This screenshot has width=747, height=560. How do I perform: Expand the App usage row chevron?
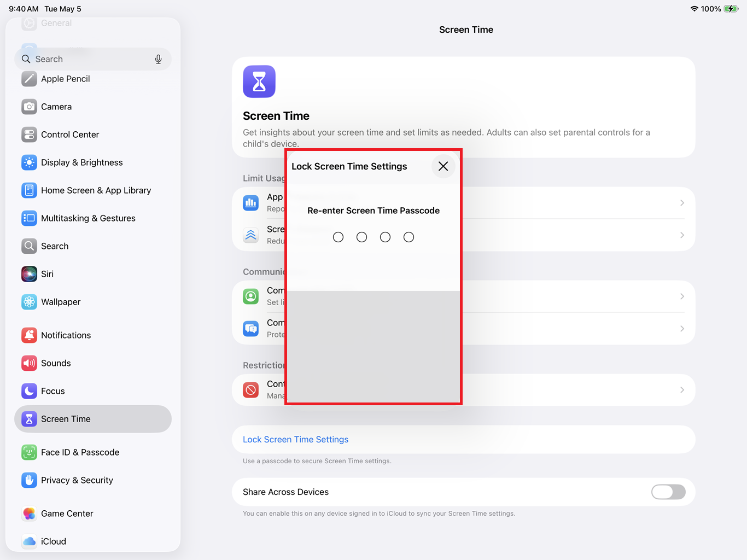coord(682,203)
